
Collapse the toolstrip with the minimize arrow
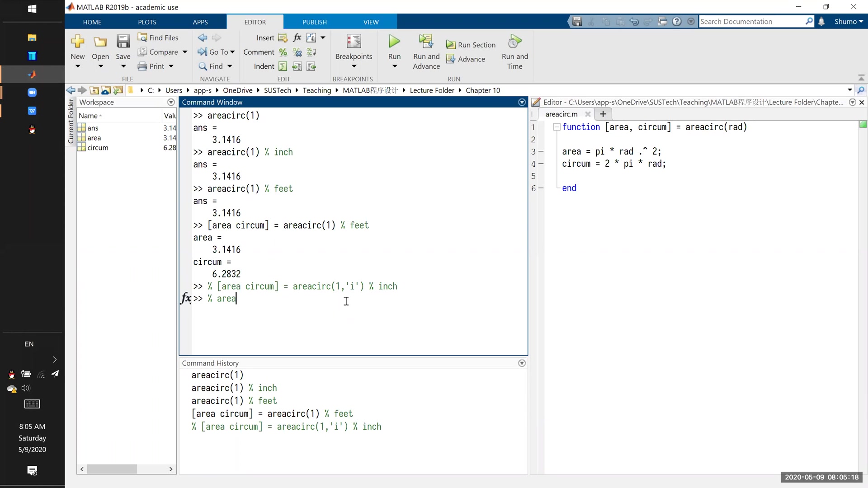[x=861, y=78]
